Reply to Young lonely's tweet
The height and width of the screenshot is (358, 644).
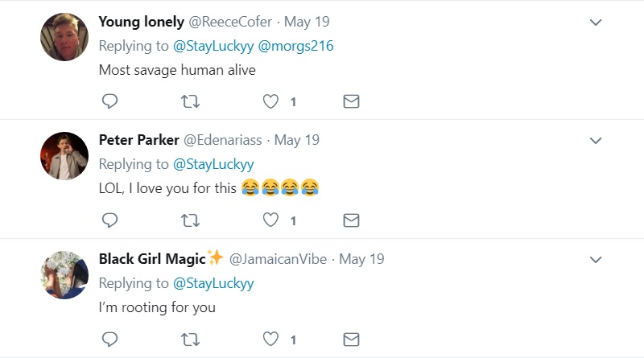pyautogui.click(x=109, y=101)
